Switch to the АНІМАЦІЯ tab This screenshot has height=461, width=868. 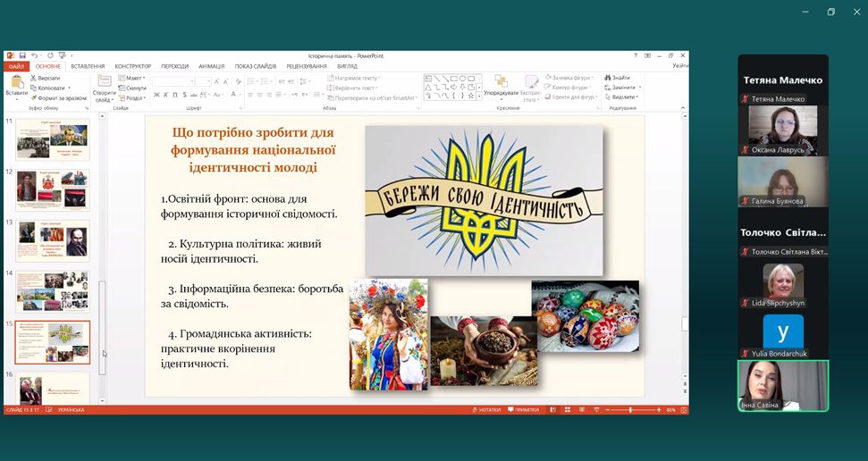click(x=212, y=66)
